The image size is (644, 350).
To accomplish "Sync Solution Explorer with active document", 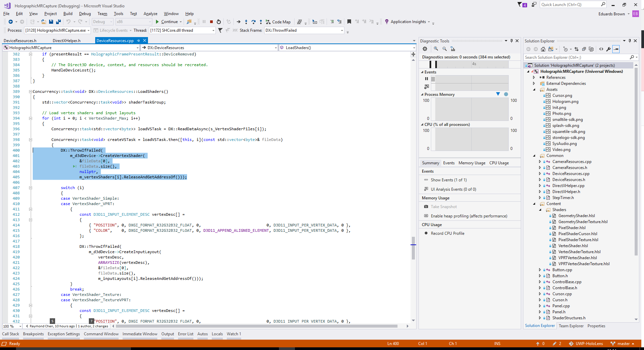I will [577, 49].
